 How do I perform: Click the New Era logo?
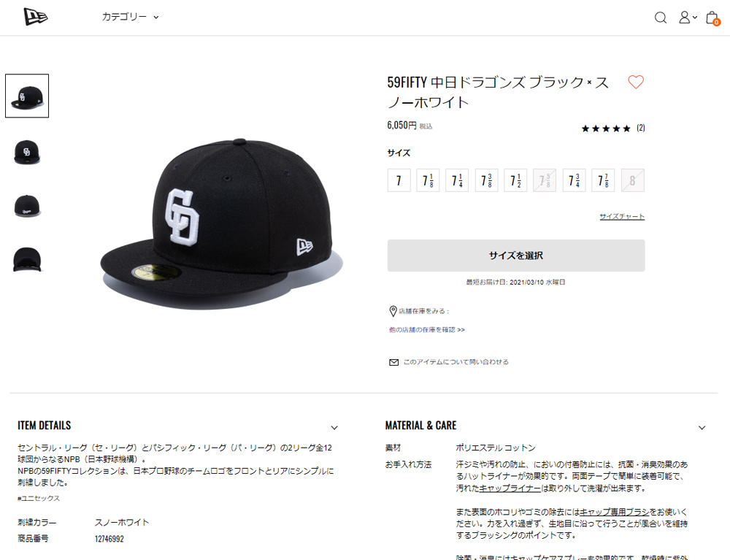(36, 18)
